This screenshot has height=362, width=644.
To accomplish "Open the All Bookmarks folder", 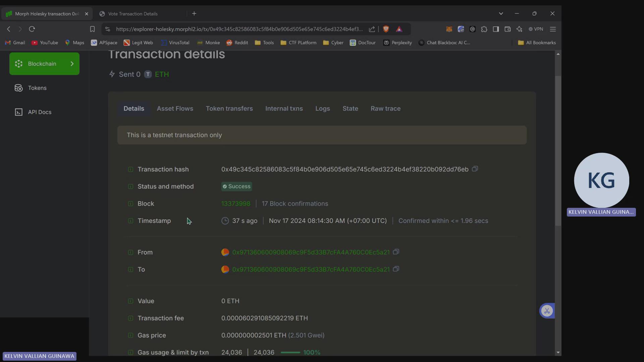I will (537, 43).
